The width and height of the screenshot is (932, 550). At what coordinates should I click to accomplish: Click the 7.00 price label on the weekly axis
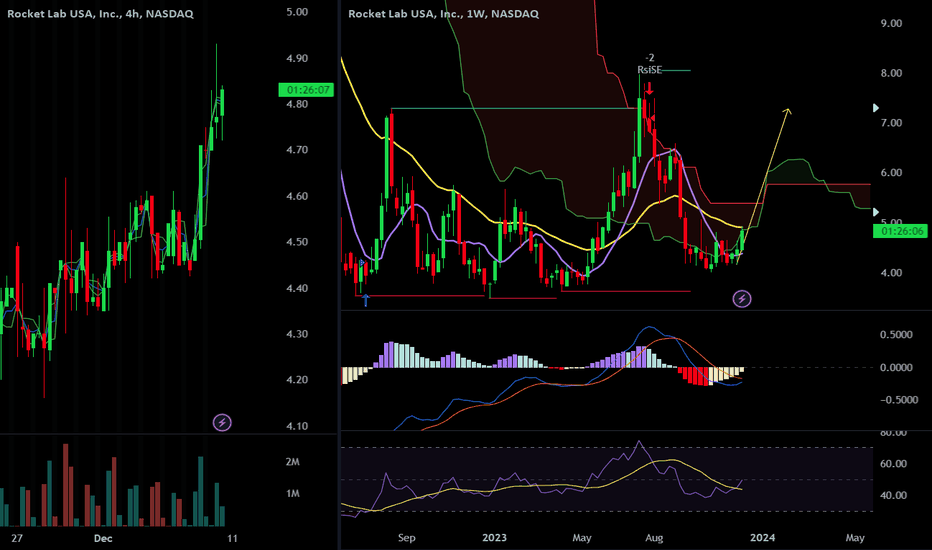(891, 123)
